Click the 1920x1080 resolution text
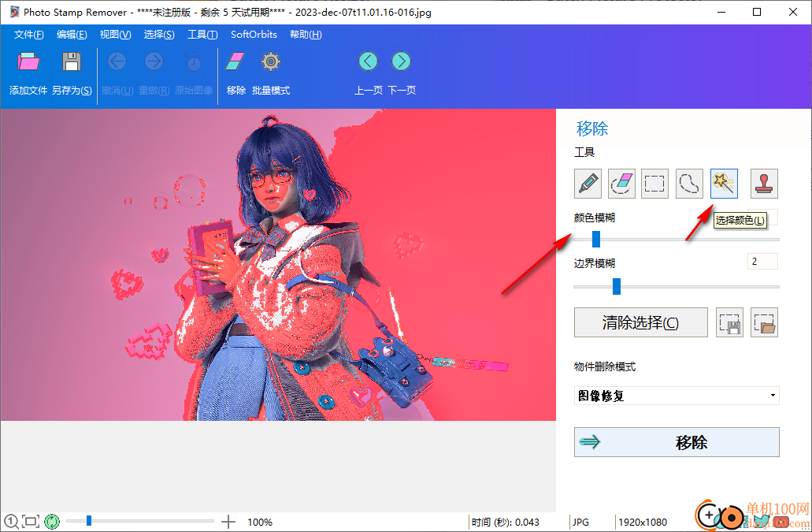This screenshot has height=532, width=812. pos(642,523)
